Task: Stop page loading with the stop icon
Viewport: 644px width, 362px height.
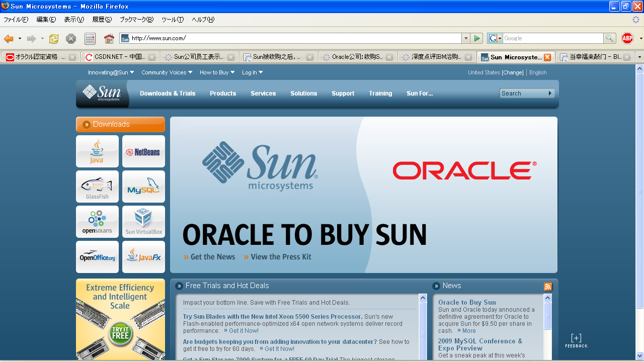Action: [x=71, y=38]
